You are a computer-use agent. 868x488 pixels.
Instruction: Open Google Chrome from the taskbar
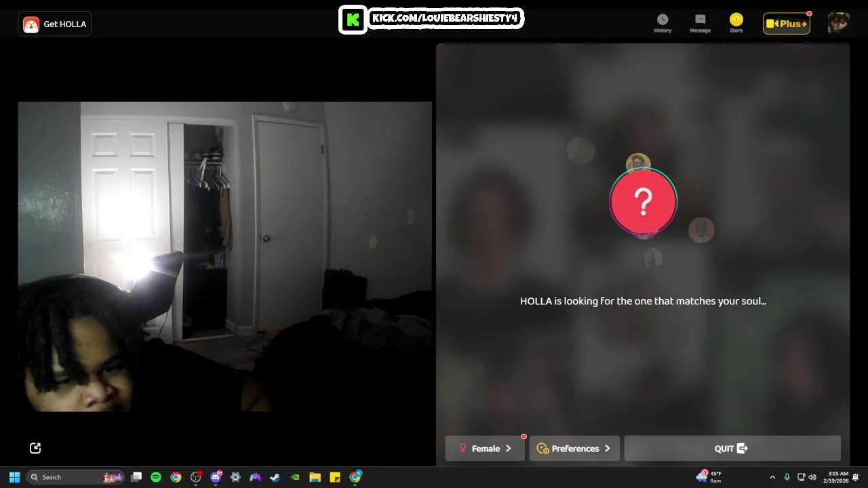pos(176,477)
